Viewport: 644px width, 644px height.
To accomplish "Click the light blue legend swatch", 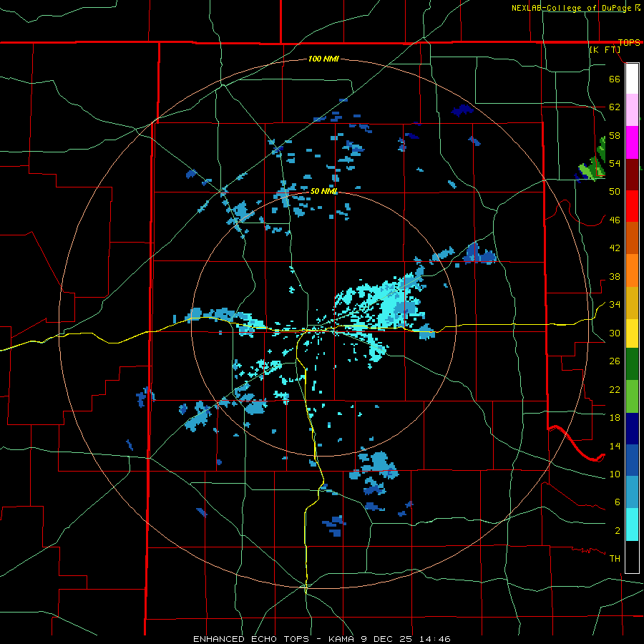I will click(x=632, y=492).
